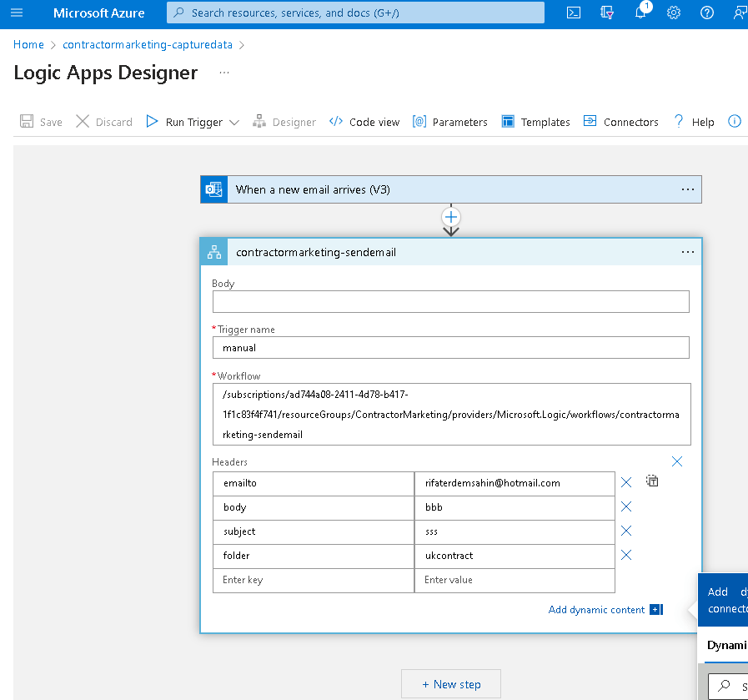Focus the Body input field
Viewport: 748px width, 700px height.
point(451,301)
